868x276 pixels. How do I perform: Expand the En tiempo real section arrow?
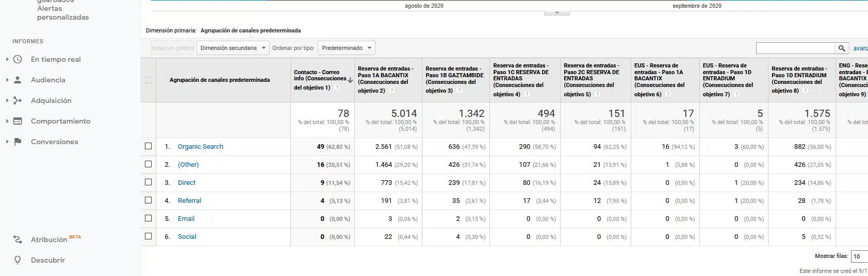coord(7,59)
